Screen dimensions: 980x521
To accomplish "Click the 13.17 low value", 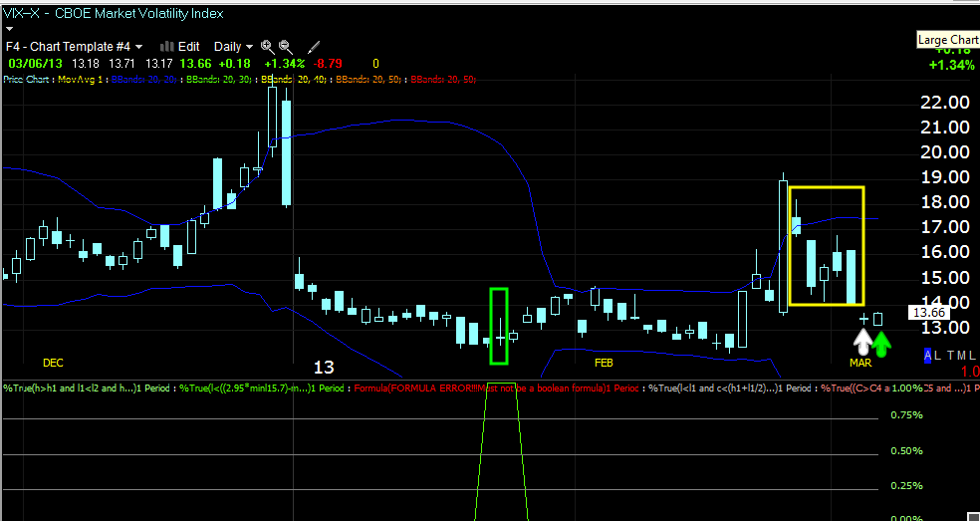I will pyautogui.click(x=158, y=63).
